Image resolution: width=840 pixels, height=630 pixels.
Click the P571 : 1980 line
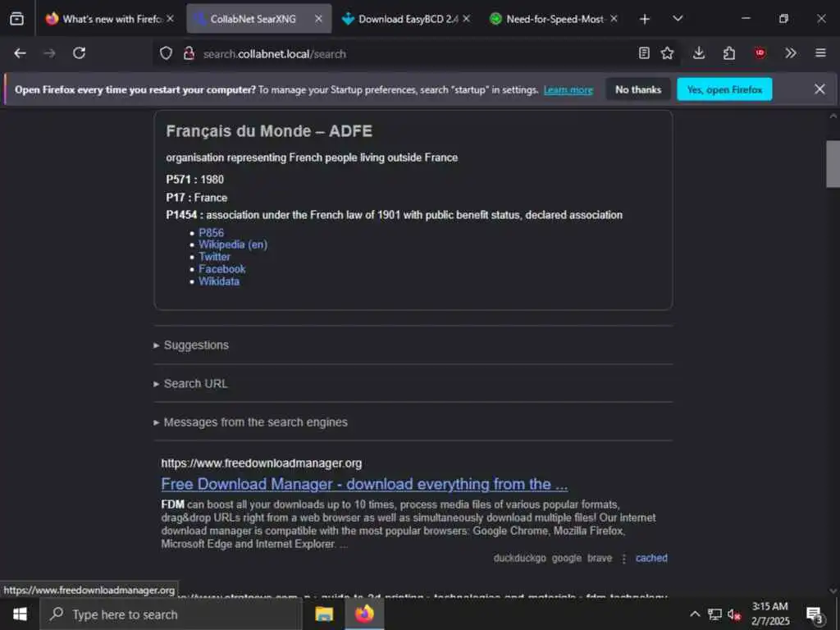pos(195,180)
